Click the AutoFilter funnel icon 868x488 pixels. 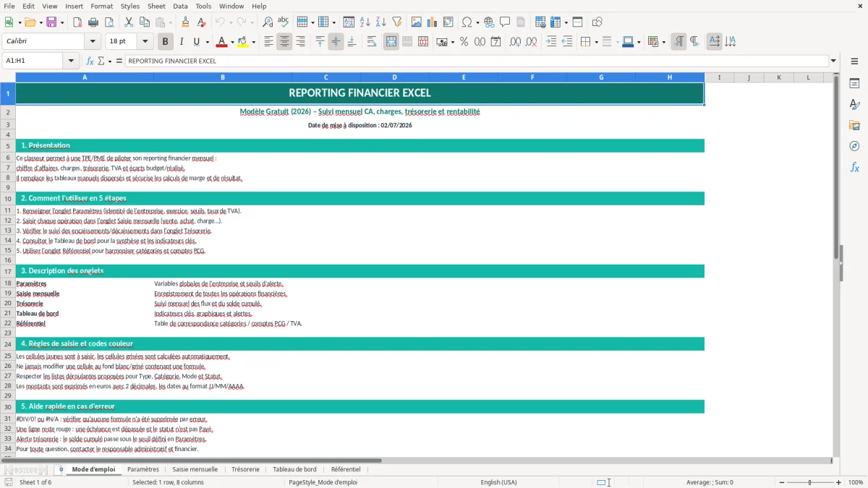point(397,22)
